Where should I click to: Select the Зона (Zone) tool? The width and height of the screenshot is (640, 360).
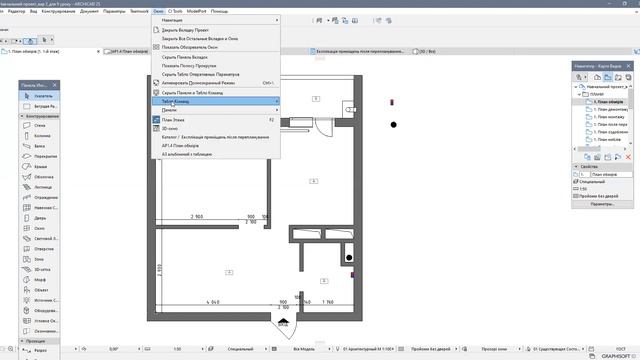(x=39, y=259)
